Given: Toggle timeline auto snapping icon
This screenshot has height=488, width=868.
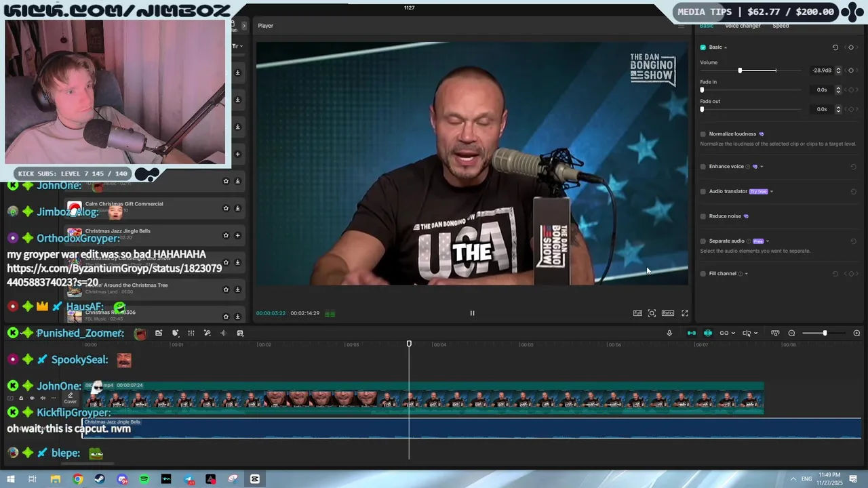Looking at the screenshot, I should 708,333.
